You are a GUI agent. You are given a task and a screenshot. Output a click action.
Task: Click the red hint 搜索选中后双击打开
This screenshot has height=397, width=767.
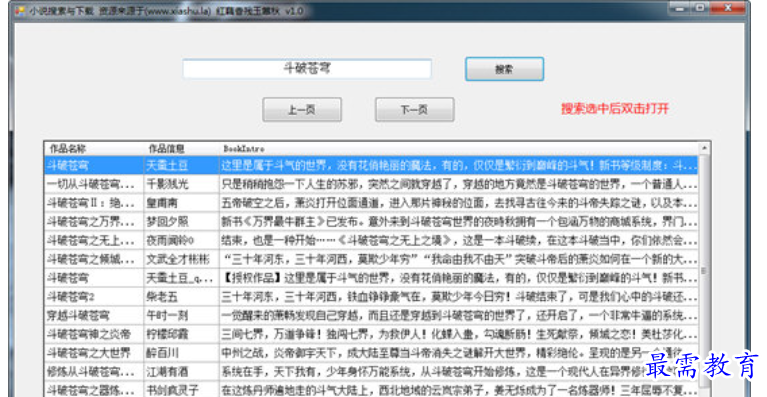(x=615, y=109)
